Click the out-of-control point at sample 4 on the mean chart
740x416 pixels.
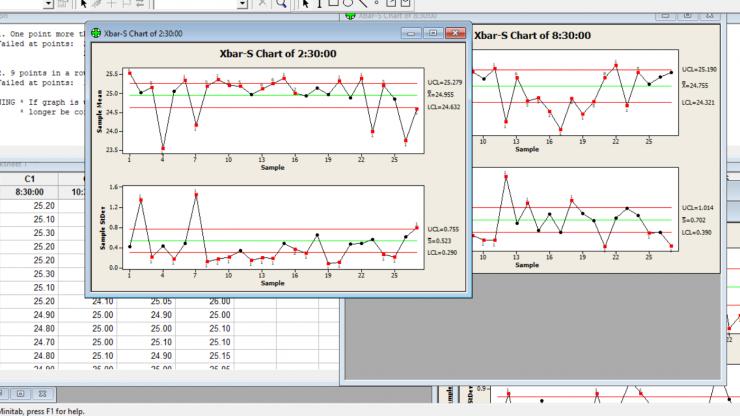[163, 148]
